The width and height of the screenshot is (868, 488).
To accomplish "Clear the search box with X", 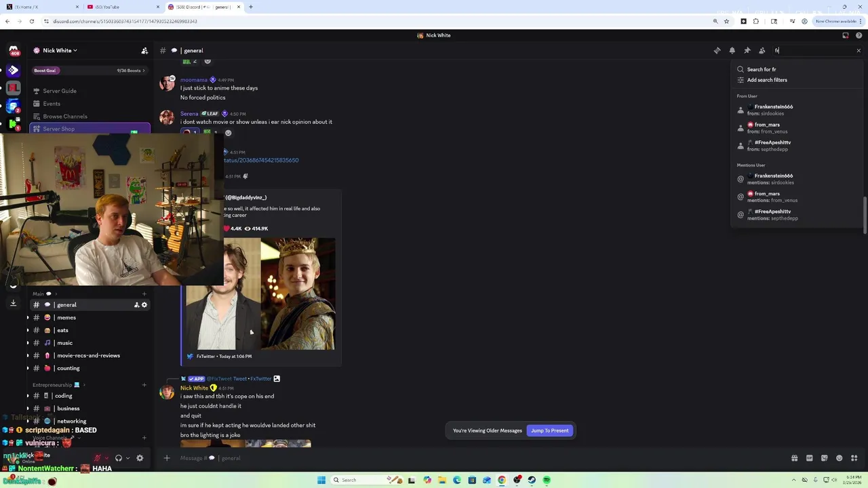I will coord(859,50).
